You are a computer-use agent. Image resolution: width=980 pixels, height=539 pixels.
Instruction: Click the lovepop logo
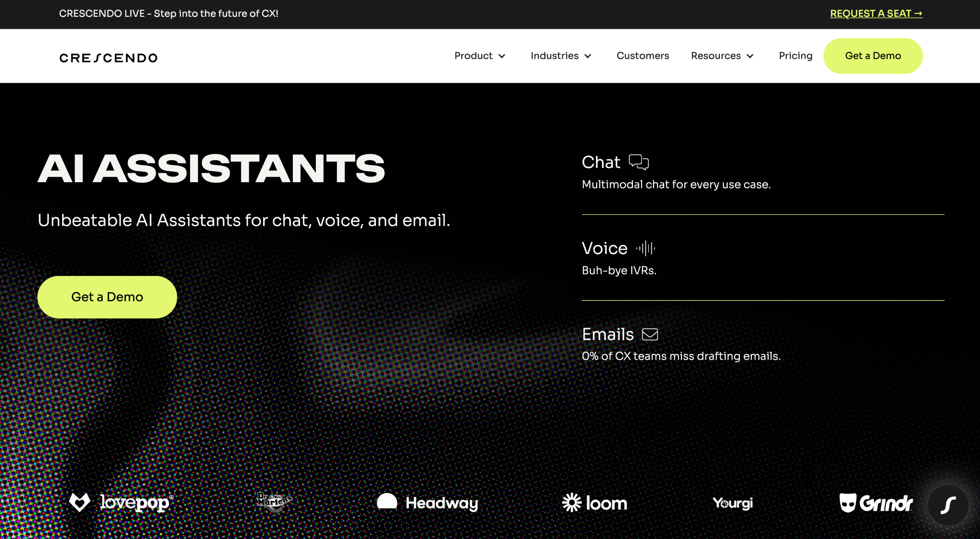122,503
